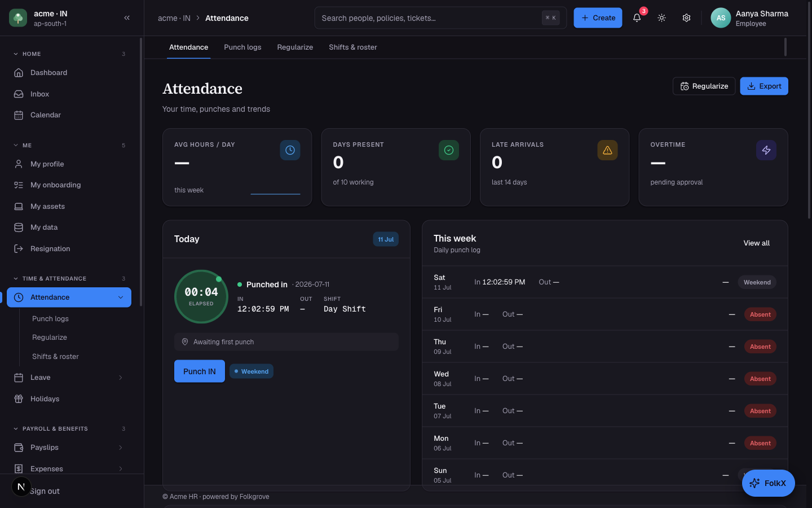Open Holidays in the sidebar
The image size is (812, 508).
point(69,399)
